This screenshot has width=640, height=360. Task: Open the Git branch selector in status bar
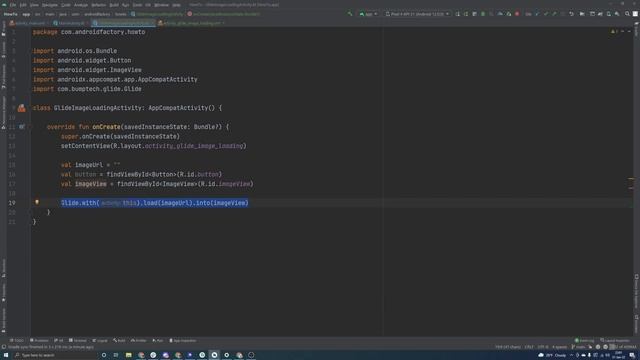(578, 347)
